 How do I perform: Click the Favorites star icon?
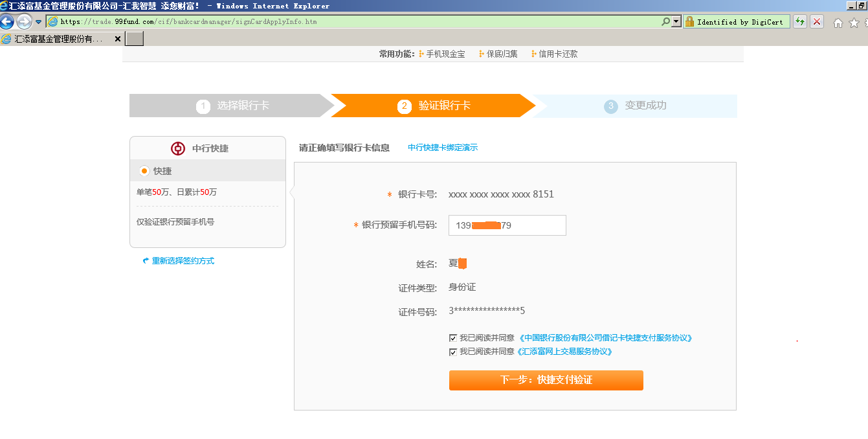(x=854, y=23)
